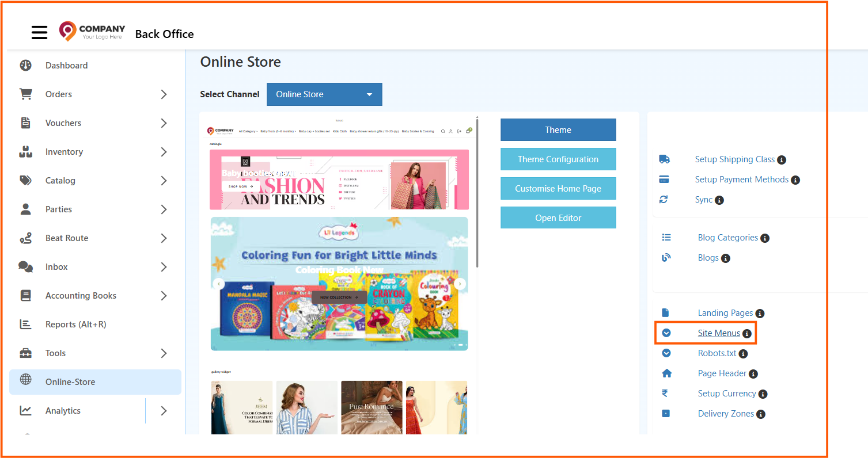Open the Site Menus link
This screenshot has width=868, height=458.
point(718,333)
